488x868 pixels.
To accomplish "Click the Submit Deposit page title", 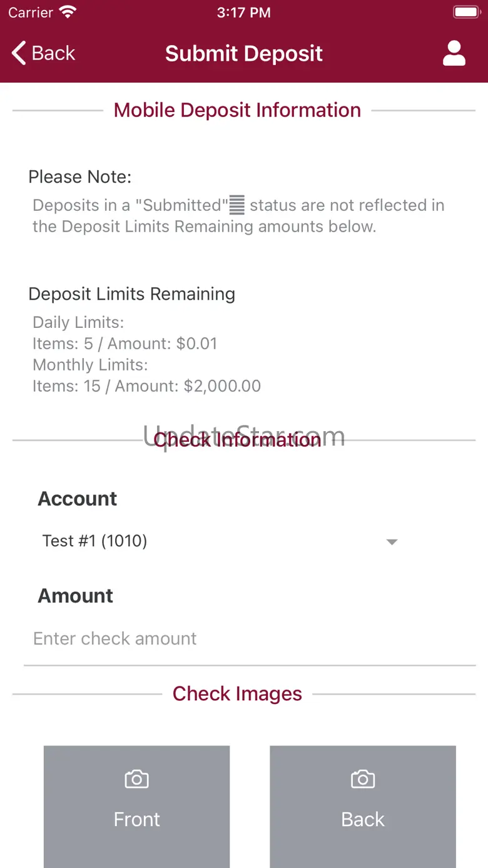I will [244, 54].
